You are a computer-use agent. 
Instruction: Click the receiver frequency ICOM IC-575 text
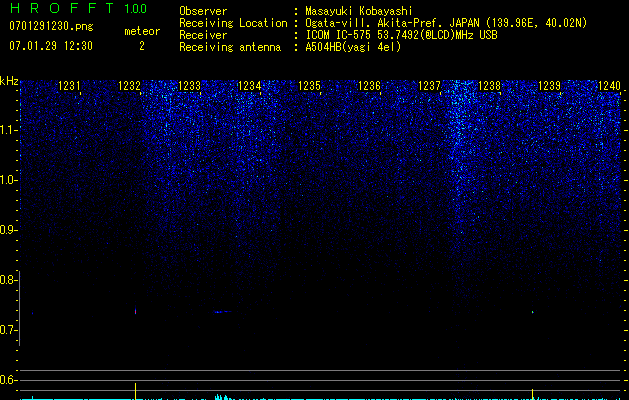401,35
